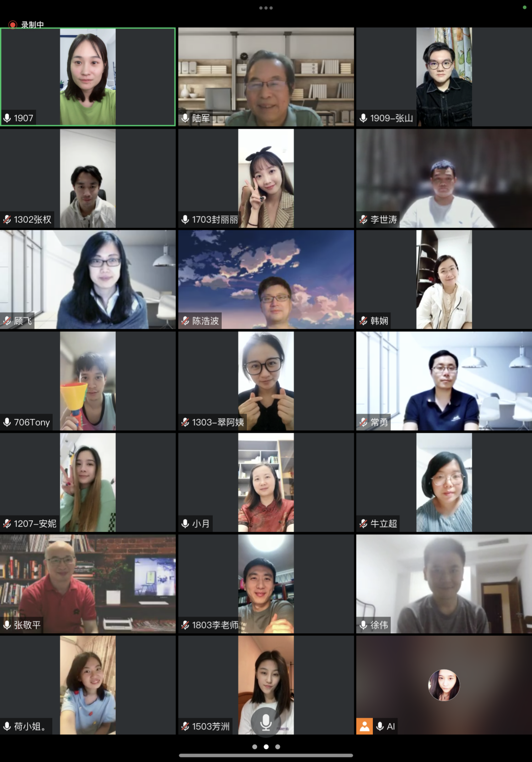Select the 1703封丽丽 name label
This screenshot has height=762, width=532.
[215, 220]
